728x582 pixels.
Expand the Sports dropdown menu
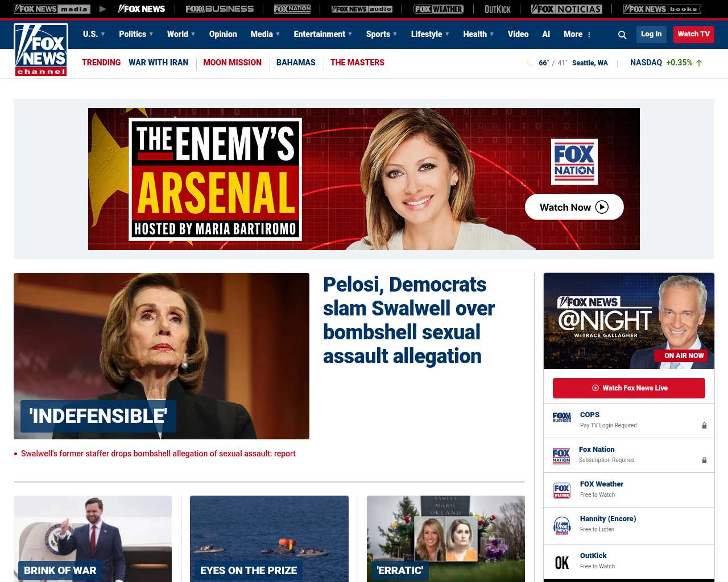coord(381,34)
